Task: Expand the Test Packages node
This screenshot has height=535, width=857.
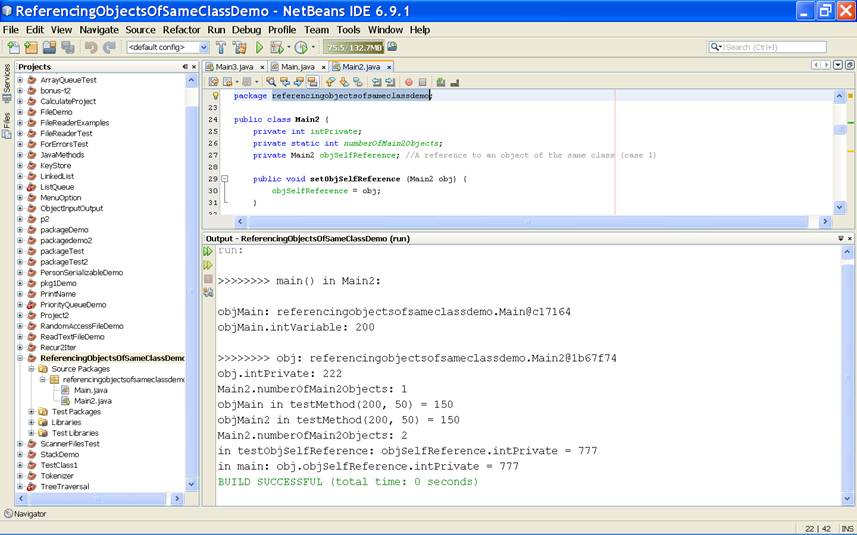Action: click(32, 411)
